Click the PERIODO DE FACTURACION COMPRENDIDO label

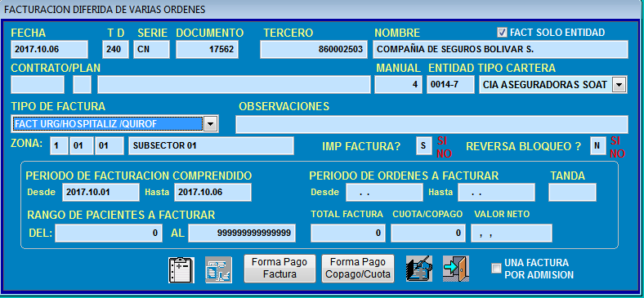coord(139,176)
